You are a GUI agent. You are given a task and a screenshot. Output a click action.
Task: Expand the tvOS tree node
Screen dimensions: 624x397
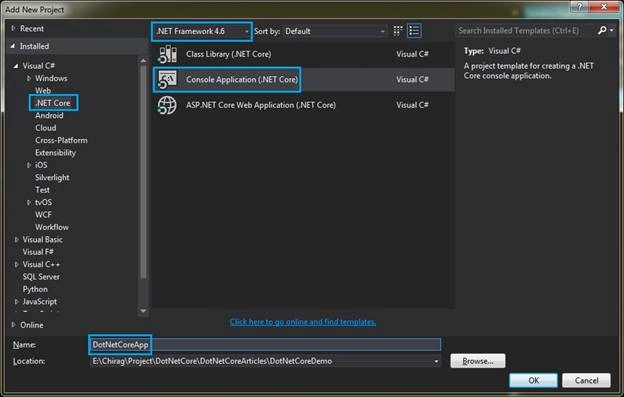pyautogui.click(x=29, y=202)
